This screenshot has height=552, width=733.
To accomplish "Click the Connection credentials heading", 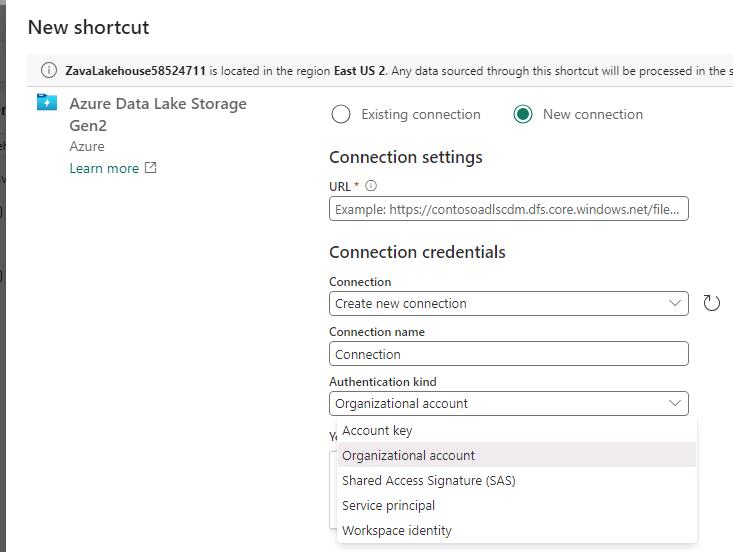I will [x=417, y=252].
